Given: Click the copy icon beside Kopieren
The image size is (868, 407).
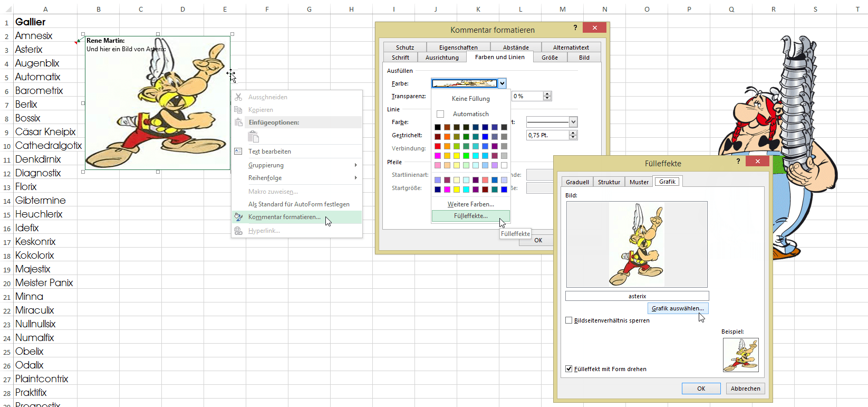Looking at the screenshot, I should (238, 110).
